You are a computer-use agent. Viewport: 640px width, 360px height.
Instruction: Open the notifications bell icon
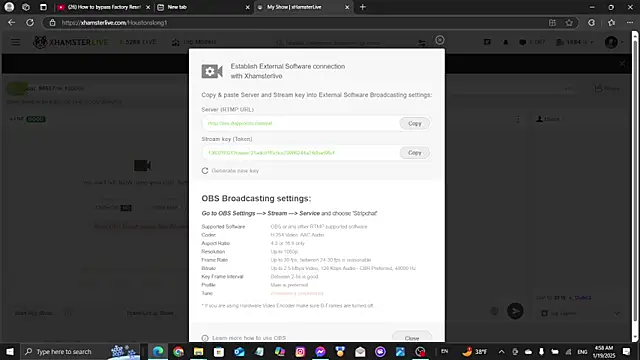(x=505, y=42)
